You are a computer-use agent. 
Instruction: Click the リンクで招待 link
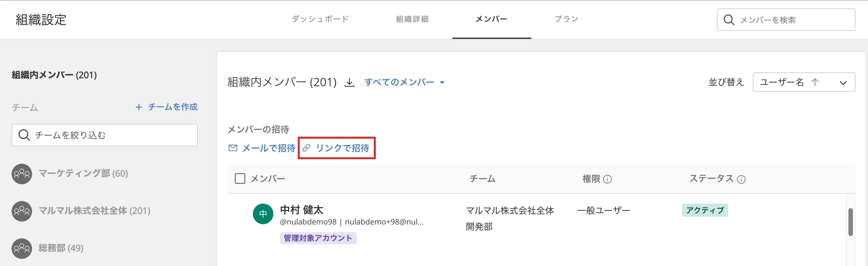tap(337, 148)
